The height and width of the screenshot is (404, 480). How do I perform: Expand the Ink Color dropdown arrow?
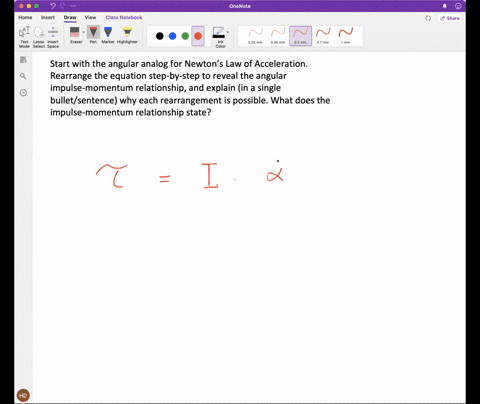(x=228, y=32)
